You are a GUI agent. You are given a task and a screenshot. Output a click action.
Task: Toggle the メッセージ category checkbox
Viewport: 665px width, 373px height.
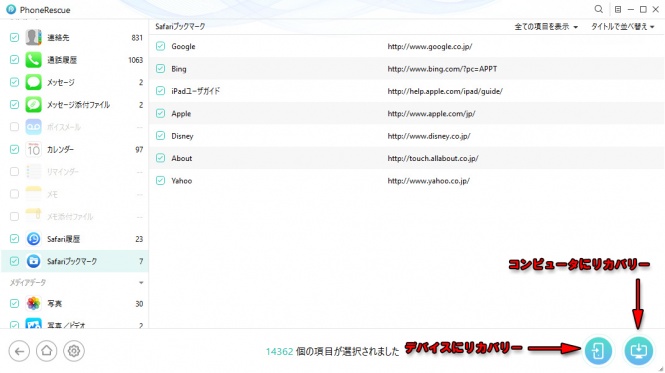point(14,82)
